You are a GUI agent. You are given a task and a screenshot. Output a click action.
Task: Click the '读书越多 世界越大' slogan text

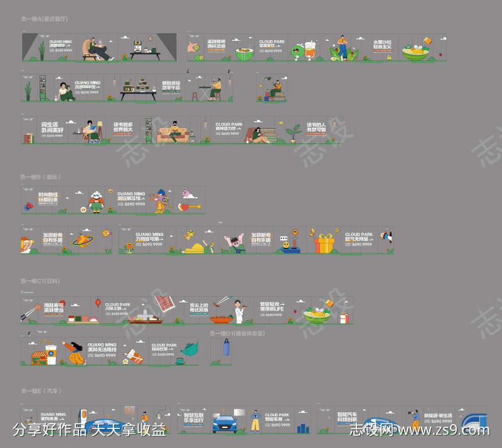(123, 129)
